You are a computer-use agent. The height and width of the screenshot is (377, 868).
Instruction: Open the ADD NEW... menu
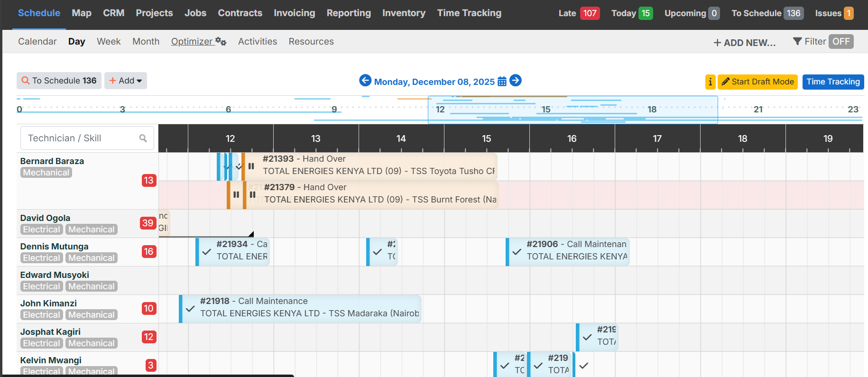tap(745, 43)
